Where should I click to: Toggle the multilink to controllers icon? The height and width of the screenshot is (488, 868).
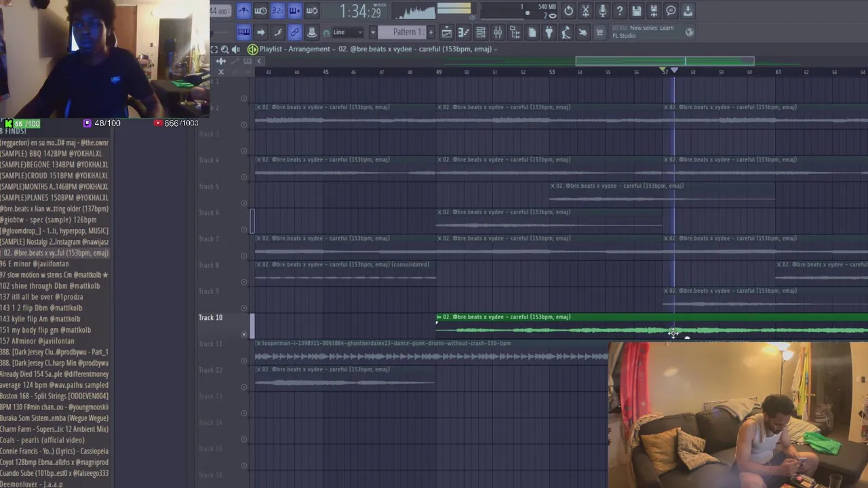(x=294, y=32)
